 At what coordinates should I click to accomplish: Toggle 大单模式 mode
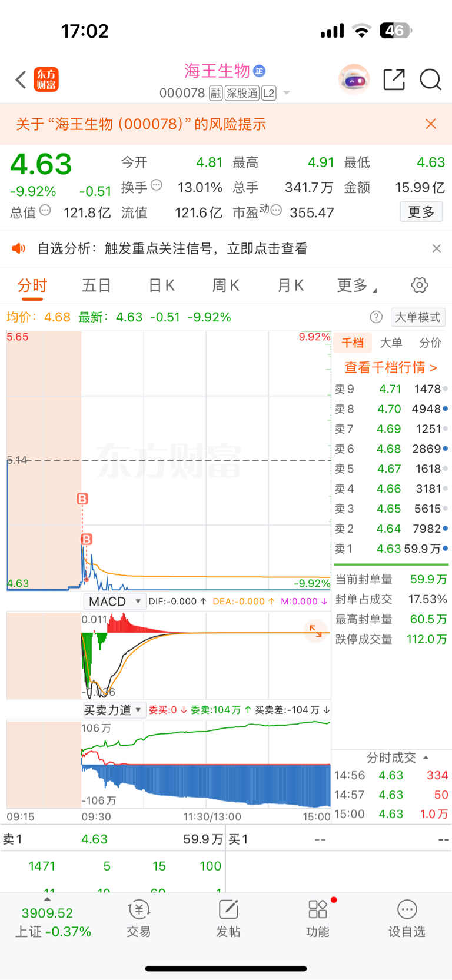pos(418,317)
